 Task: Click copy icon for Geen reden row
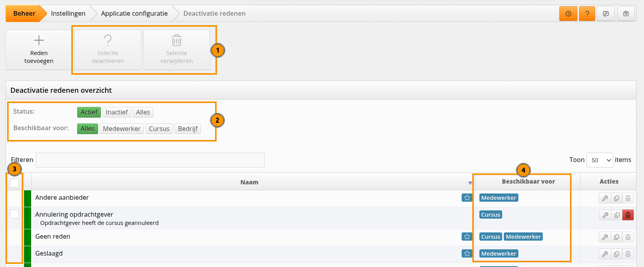[x=616, y=237]
